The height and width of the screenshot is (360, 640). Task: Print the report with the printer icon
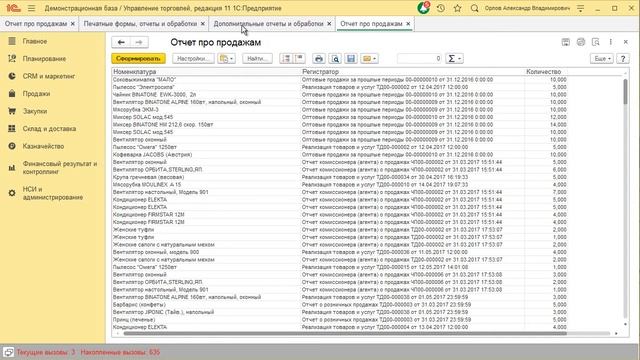319,59
